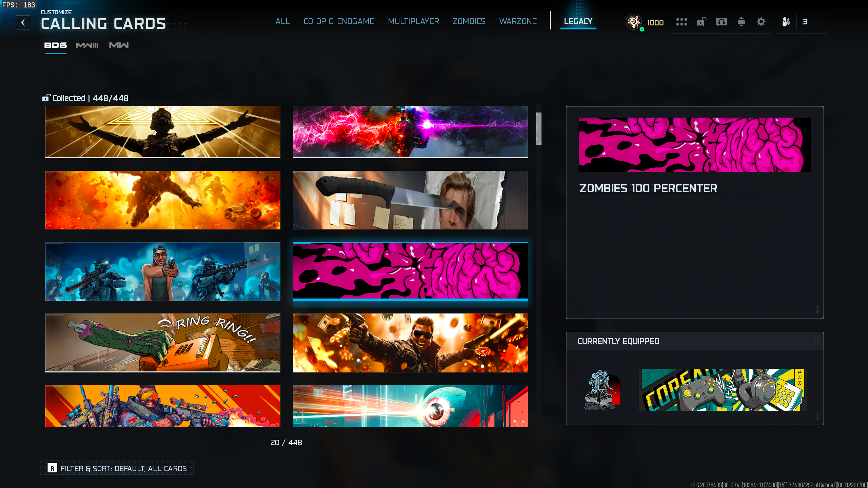
Task: Select the ZOMBIES category tab
Action: 469,21
